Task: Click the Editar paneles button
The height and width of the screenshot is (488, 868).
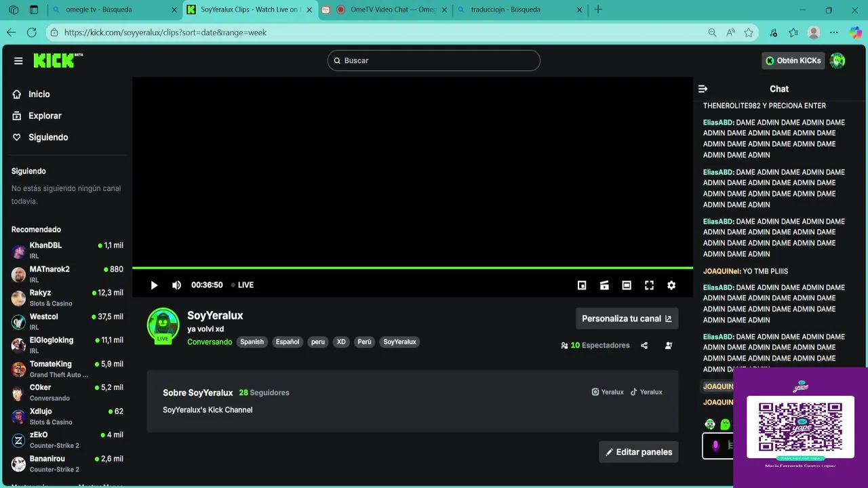Action: [x=639, y=452]
